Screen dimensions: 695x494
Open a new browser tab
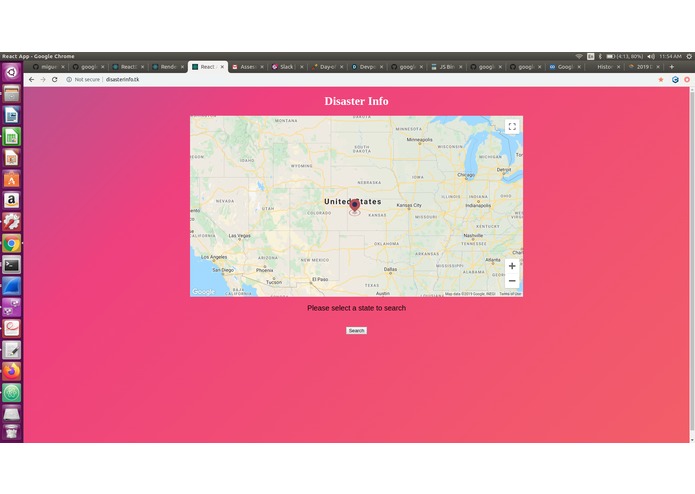672,67
